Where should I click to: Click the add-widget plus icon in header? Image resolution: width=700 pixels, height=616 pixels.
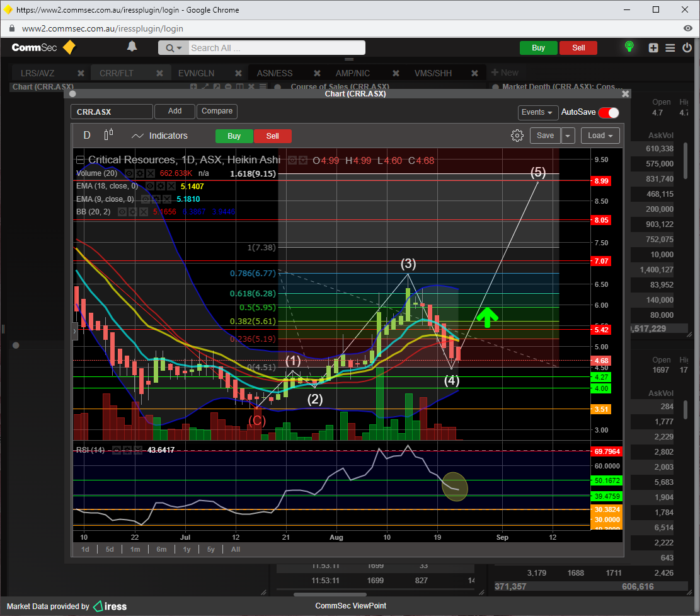pyautogui.click(x=653, y=48)
